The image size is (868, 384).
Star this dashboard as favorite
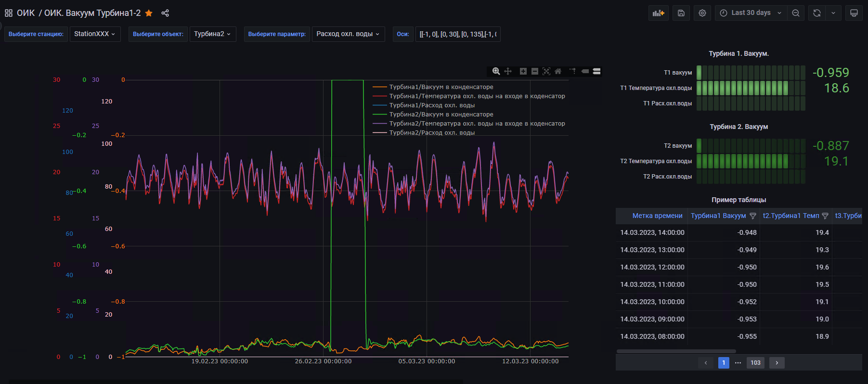(149, 13)
